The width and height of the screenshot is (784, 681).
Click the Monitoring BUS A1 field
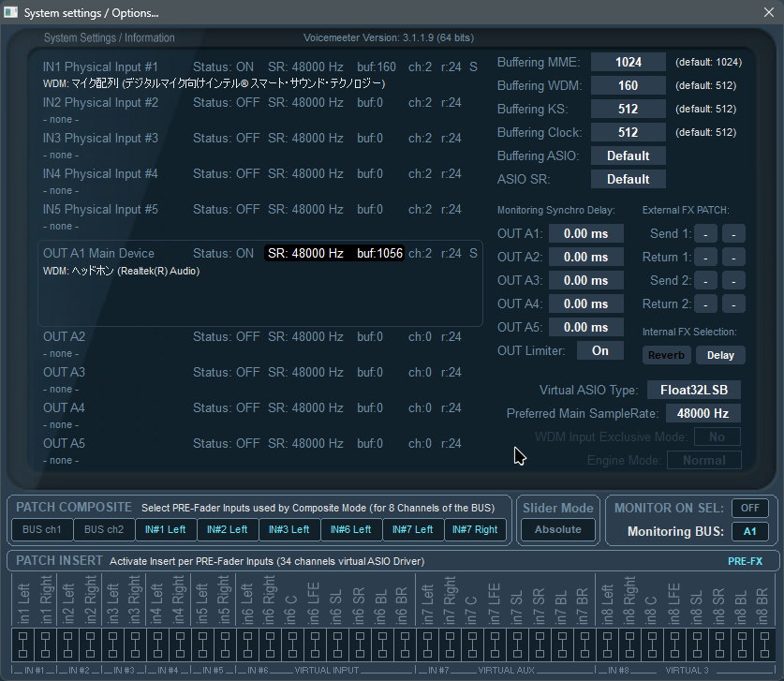click(749, 531)
